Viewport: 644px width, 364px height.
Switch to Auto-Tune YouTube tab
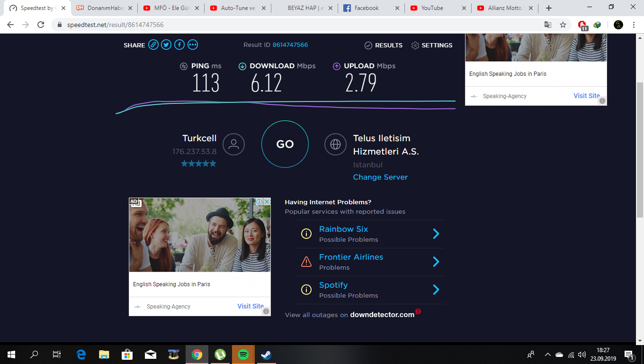[x=238, y=8]
